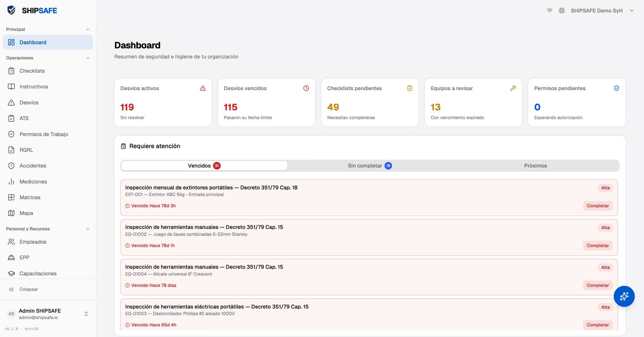This screenshot has height=337, width=644.
Task: Click Completar for EXT-001 extintor inspection
Action: (598, 206)
